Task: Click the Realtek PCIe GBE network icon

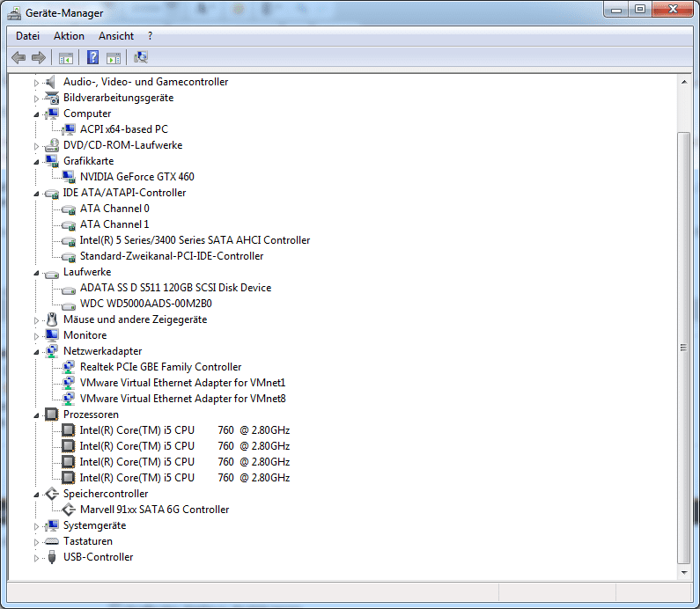Action: coord(69,367)
